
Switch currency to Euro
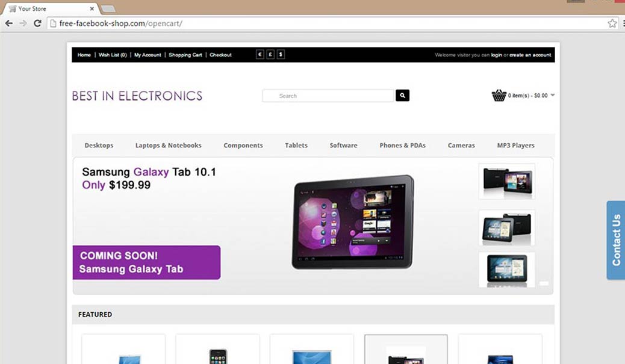[260, 55]
